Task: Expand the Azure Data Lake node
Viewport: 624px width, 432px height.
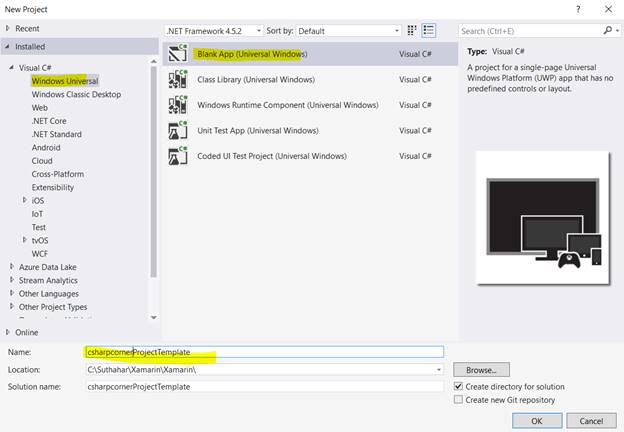Action: (12, 267)
